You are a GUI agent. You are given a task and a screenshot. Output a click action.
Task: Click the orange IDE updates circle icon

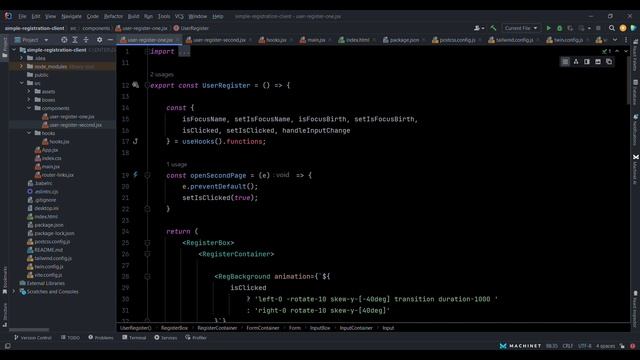[x=622, y=28]
